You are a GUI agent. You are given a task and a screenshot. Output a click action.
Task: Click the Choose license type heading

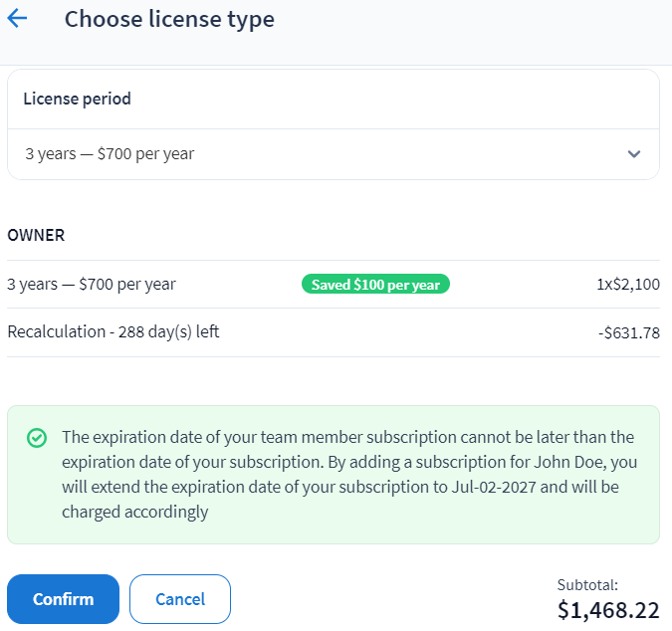coord(169,19)
